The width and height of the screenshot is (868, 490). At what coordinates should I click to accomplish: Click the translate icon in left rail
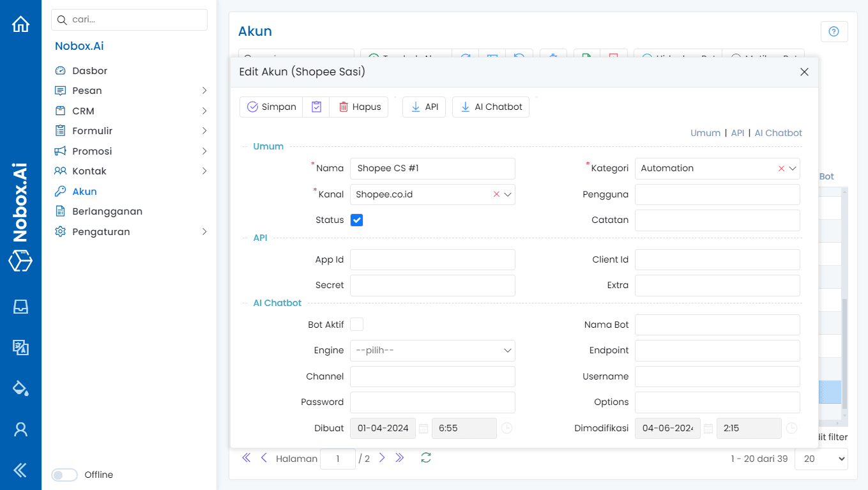(20, 348)
